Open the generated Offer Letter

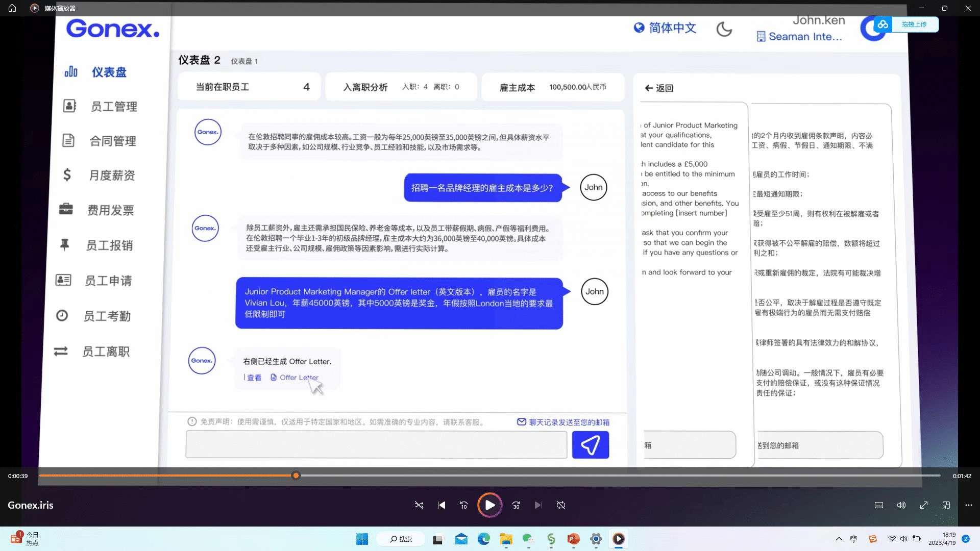(299, 378)
